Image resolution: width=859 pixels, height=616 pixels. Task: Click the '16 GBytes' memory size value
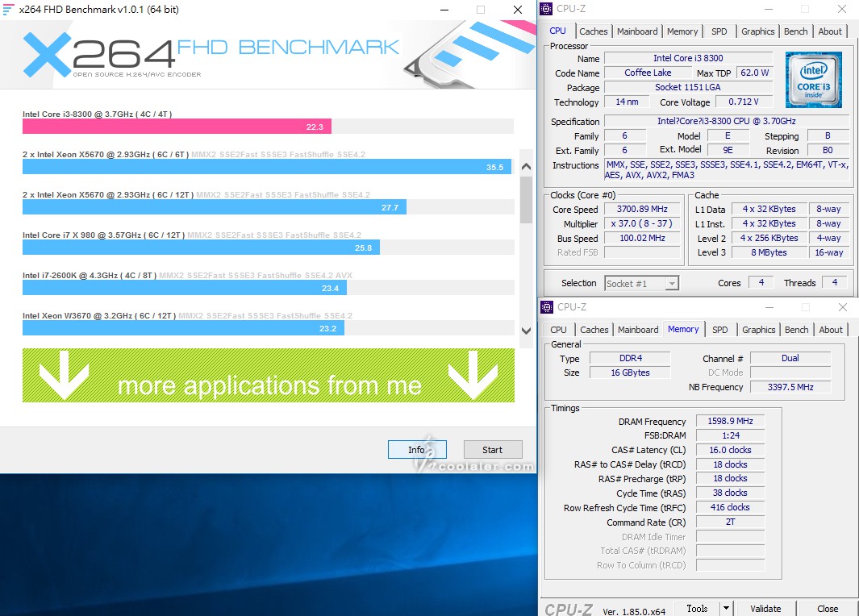(630, 373)
